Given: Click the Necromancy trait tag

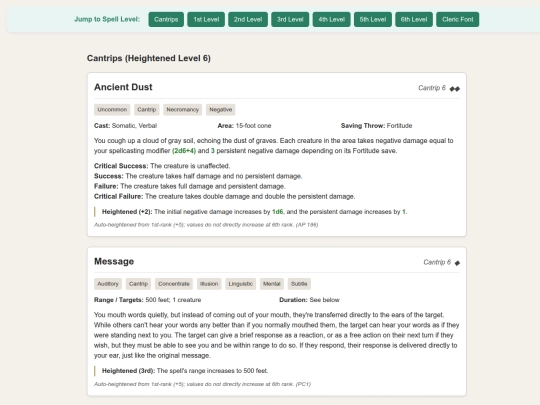Looking at the screenshot, I should pos(183,110).
